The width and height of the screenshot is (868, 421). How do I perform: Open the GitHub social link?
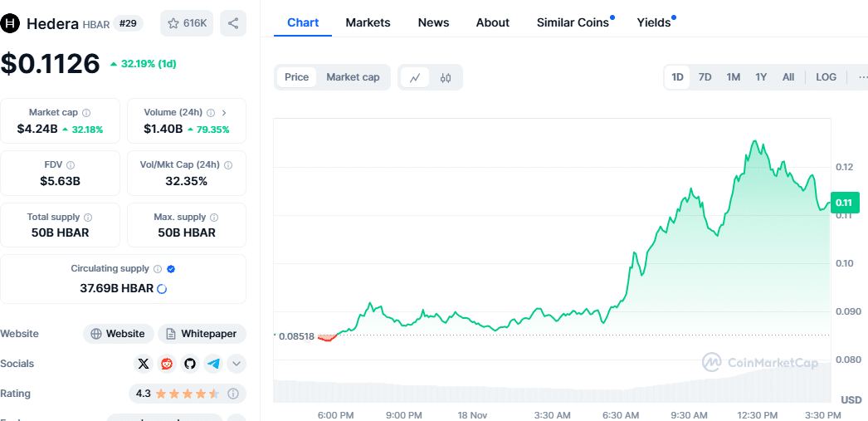point(190,364)
